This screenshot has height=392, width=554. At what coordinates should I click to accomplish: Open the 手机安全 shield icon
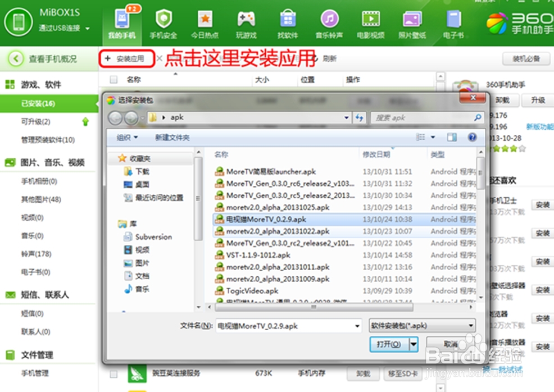pyautogui.click(x=164, y=19)
